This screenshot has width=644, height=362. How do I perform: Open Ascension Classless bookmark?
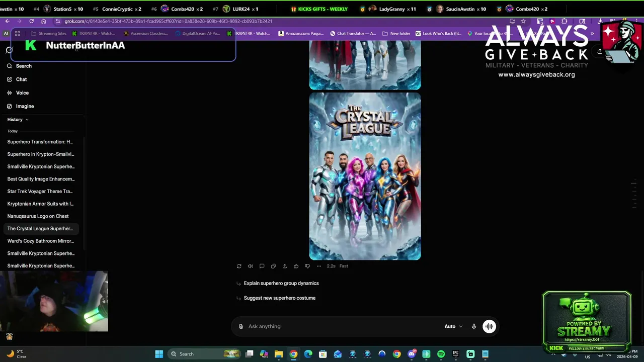pos(146,34)
